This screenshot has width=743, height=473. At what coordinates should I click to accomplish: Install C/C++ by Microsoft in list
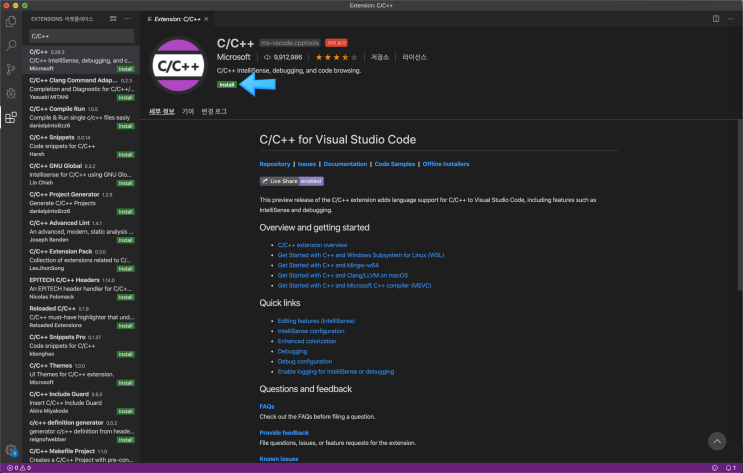[126, 69]
